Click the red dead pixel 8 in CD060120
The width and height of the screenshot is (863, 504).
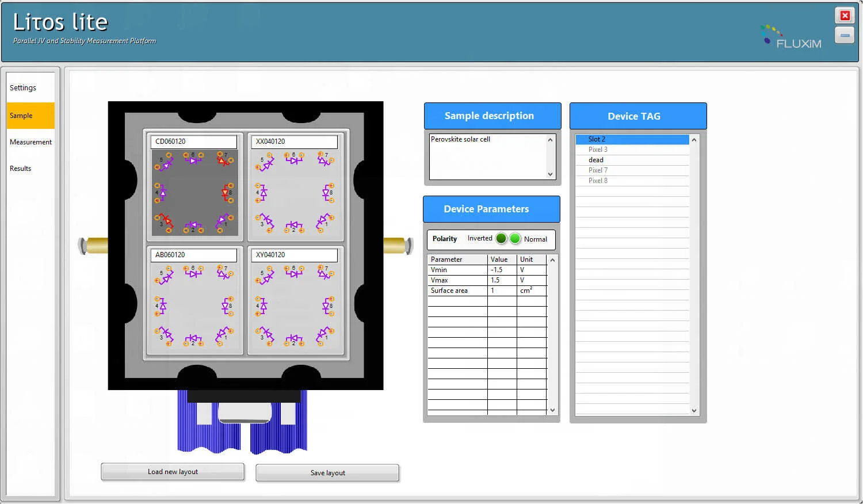click(x=226, y=193)
